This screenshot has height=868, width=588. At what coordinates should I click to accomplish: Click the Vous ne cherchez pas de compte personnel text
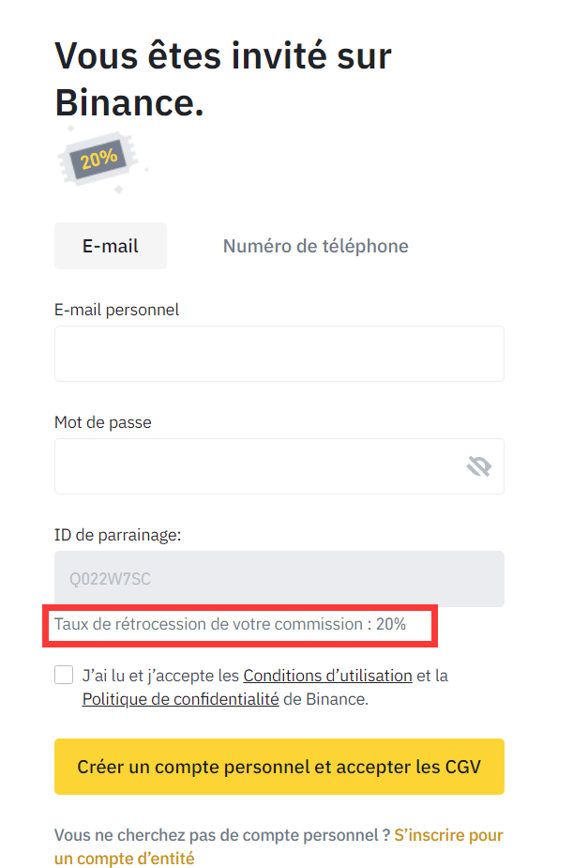click(222, 835)
